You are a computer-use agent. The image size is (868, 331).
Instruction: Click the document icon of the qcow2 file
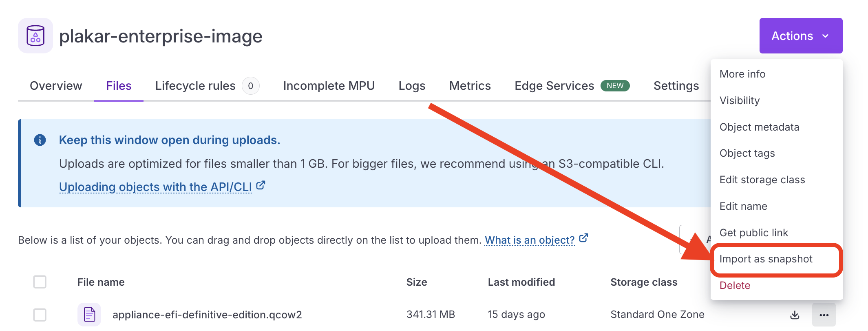[89, 315]
